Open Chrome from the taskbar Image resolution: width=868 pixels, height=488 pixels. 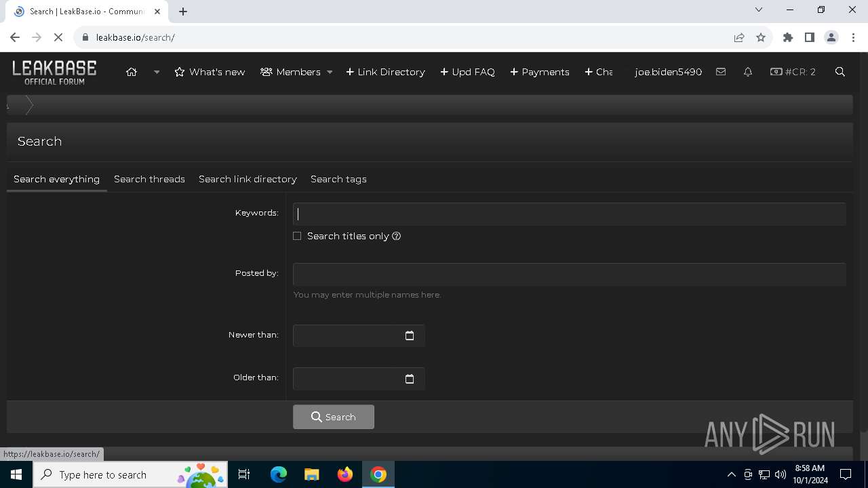pos(378,474)
